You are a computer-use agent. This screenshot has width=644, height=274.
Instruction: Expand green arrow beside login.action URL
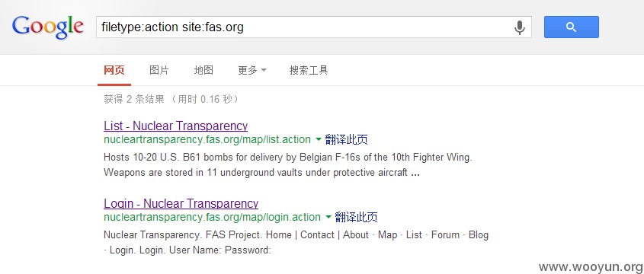(x=328, y=217)
